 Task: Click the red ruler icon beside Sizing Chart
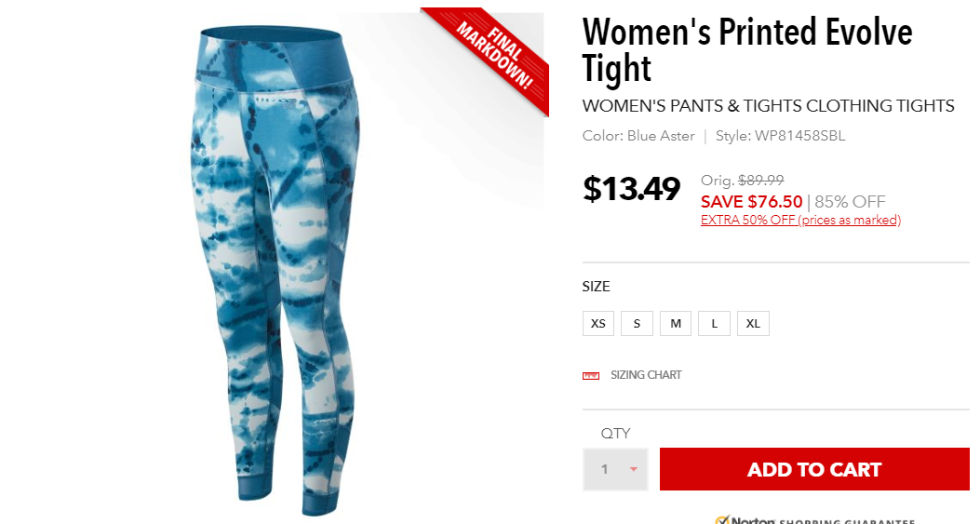(591, 376)
